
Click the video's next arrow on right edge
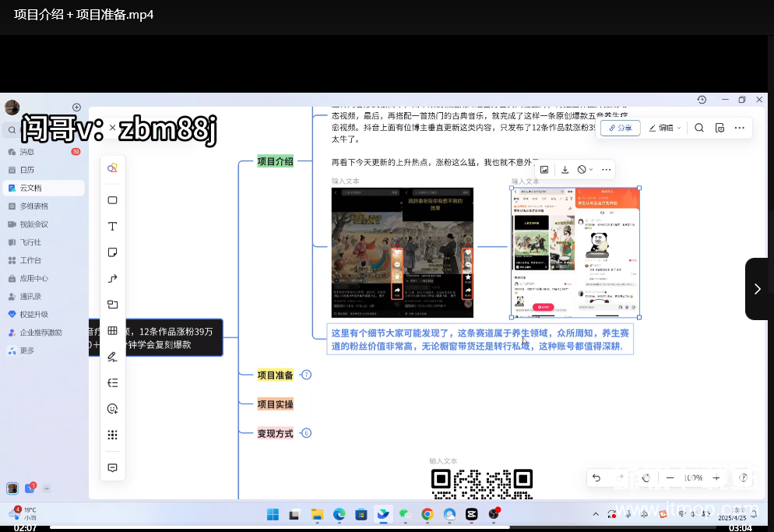pyautogui.click(x=757, y=289)
